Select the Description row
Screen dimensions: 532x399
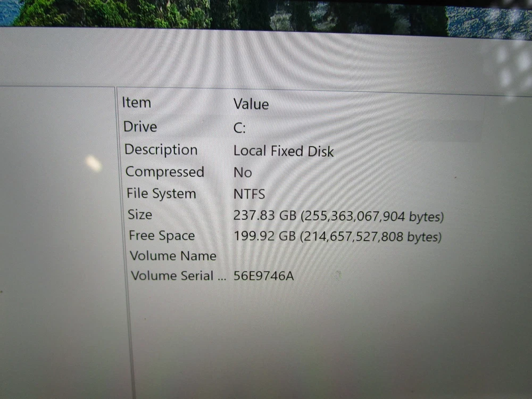pos(161,149)
